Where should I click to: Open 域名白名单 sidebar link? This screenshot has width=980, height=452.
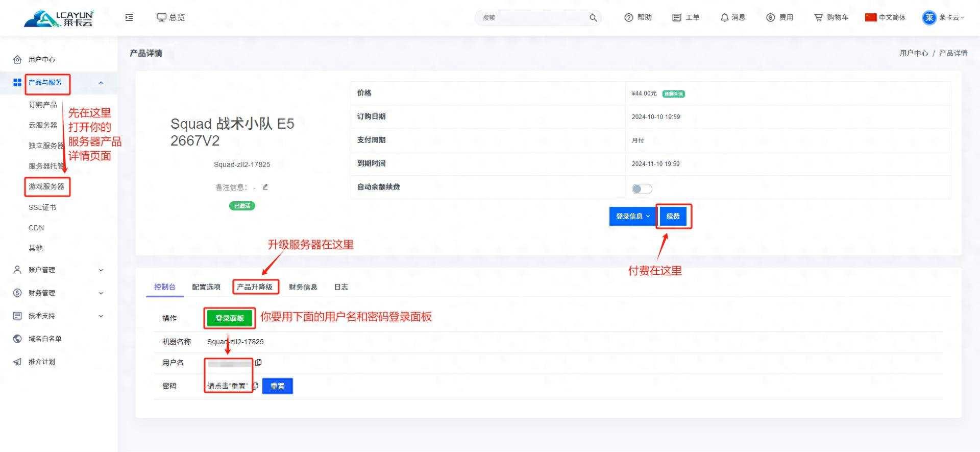pyautogui.click(x=45, y=339)
